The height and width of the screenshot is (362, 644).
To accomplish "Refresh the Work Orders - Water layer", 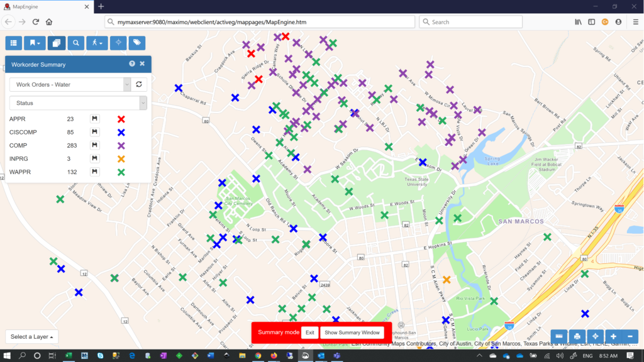I will pos(139,84).
